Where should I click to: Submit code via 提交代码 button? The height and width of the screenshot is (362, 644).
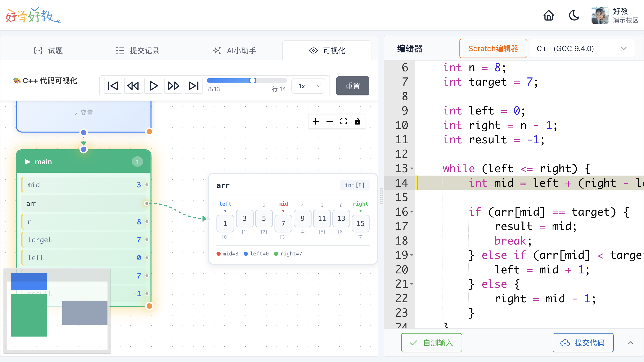583,343
